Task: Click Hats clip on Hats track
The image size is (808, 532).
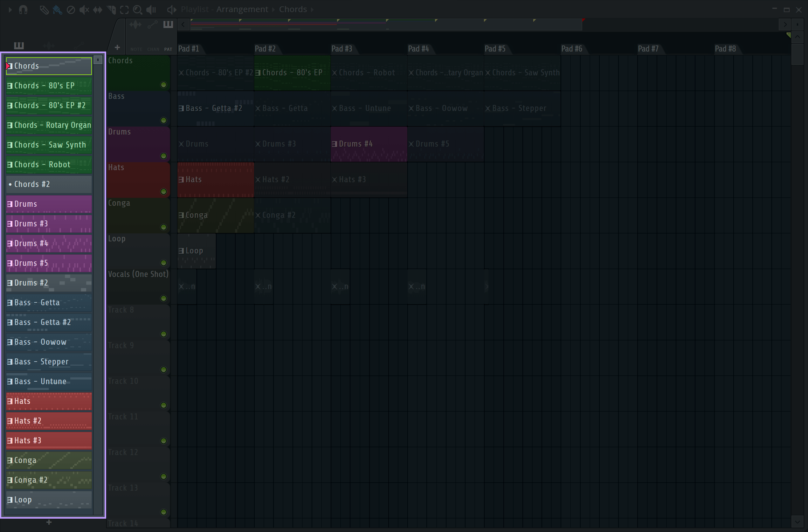Action: pos(216,180)
